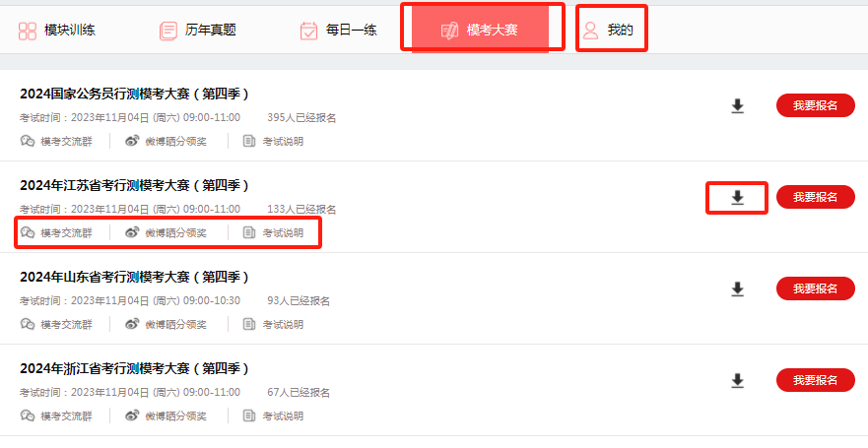Open the 模块训练 tab

point(56,30)
